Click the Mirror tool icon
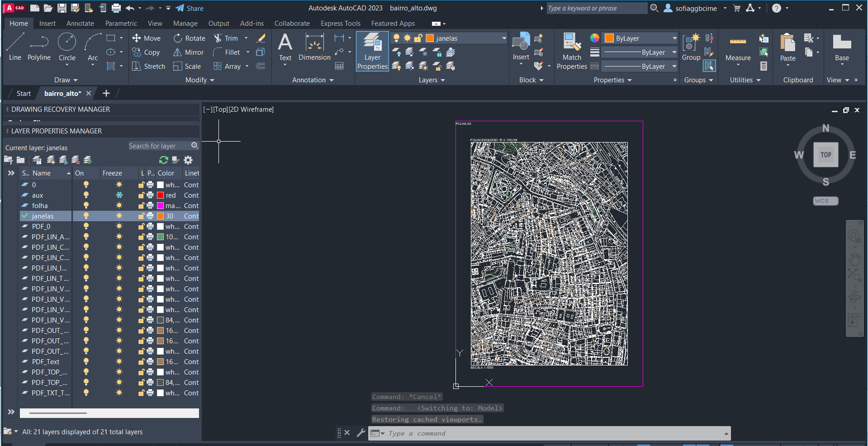The height and width of the screenshot is (446, 868). (178, 52)
